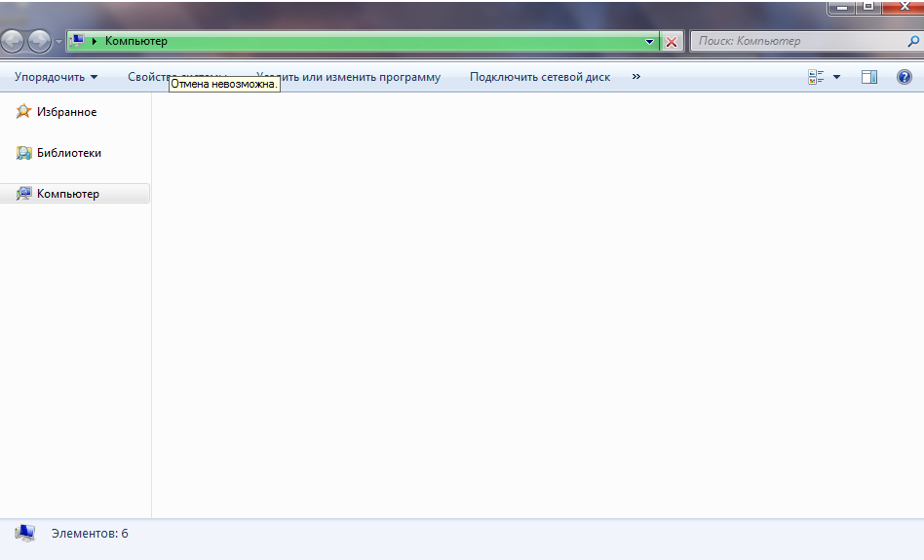Open Свойства системы

coord(177,77)
